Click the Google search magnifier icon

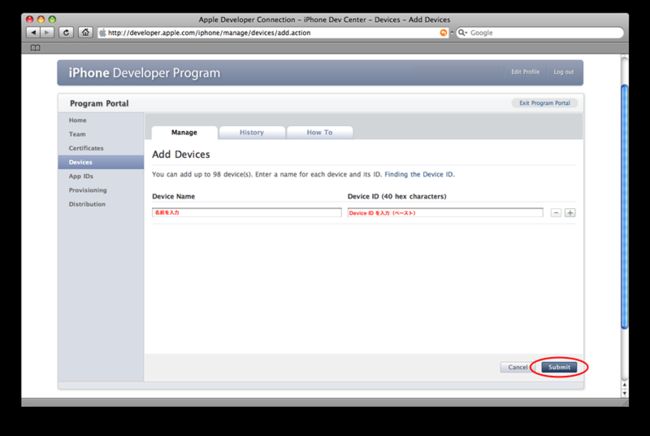click(x=462, y=33)
